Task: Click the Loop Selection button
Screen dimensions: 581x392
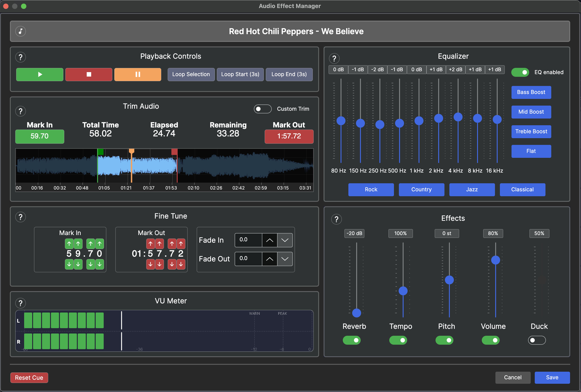Action: pos(191,74)
